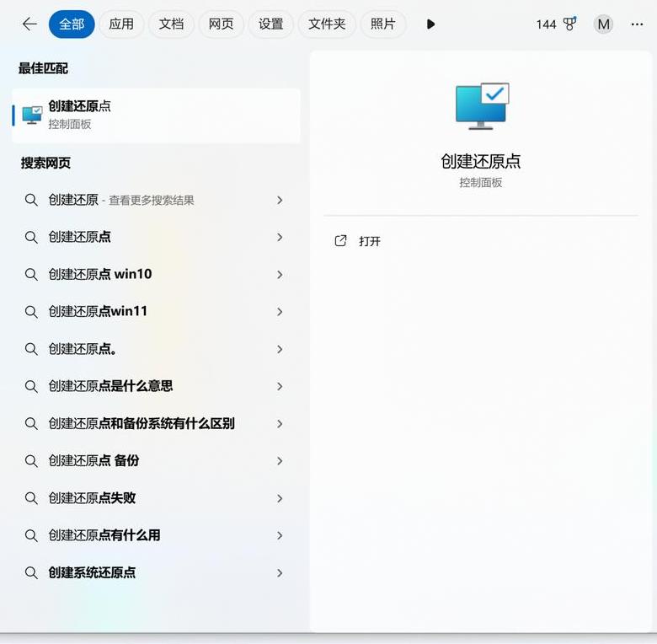Switch to the 文档 filter tab
The width and height of the screenshot is (657, 644).
click(171, 24)
